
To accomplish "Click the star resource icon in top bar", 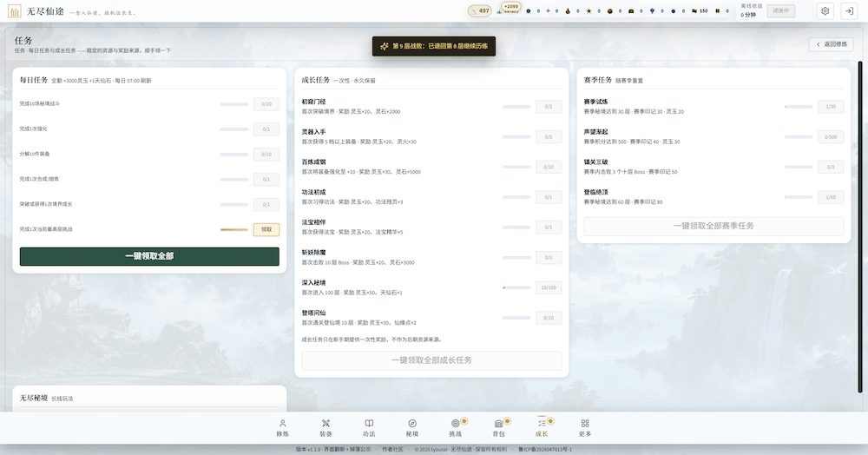I will (589, 11).
